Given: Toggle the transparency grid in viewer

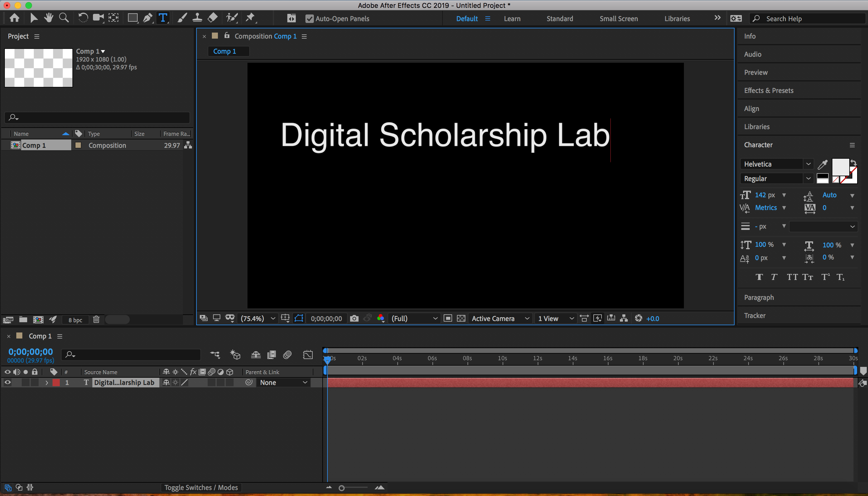Looking at the screenshot, I should [461, 319].
